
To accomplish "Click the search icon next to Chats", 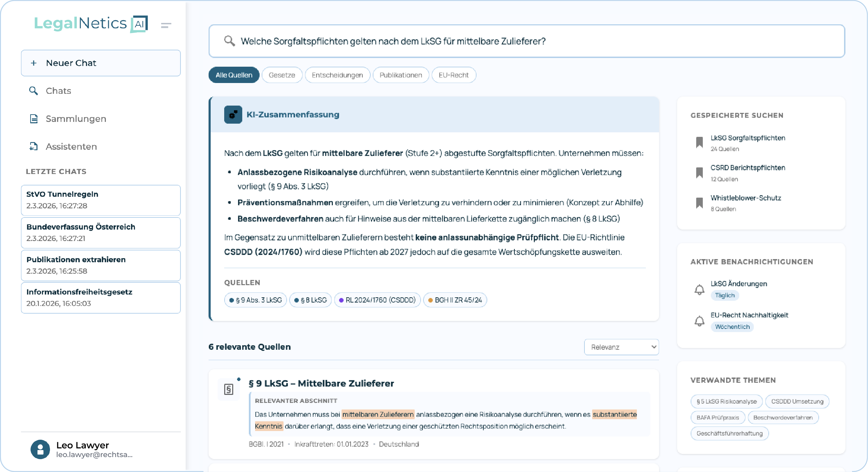I will (x=34, y=91).
